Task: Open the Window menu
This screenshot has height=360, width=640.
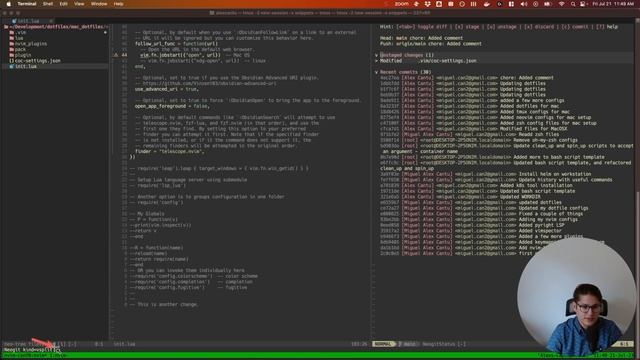Action: pyautogui.click(x=99, y=4)
